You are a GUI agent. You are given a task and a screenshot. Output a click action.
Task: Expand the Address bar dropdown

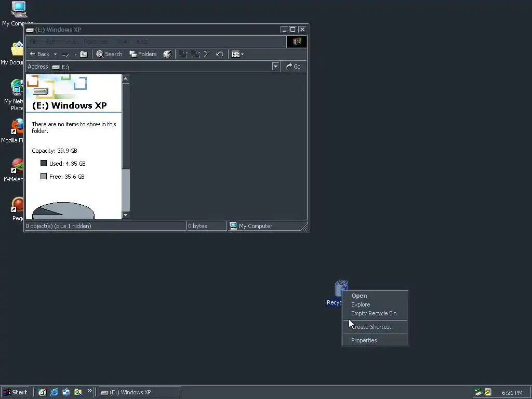click(275, 66)
